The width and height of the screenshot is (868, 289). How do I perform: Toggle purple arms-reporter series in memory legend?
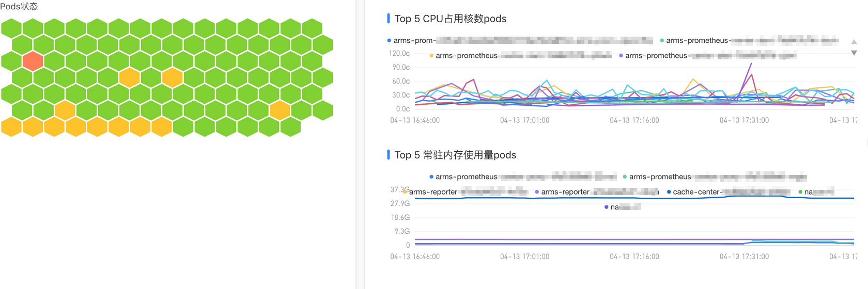pyautogui.click(x=597, y=191)
